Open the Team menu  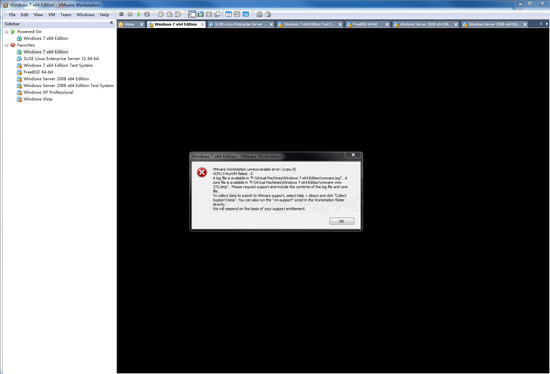(x=66, y=15)
